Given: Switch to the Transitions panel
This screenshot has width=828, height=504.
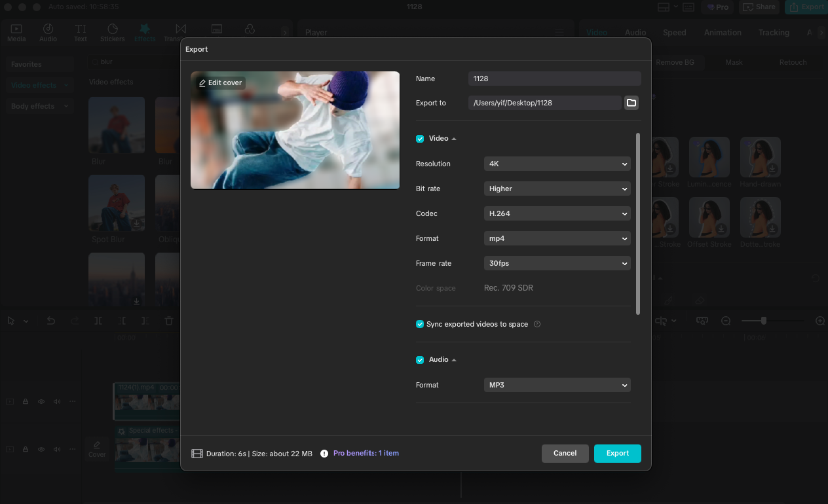Looking at the screenshot, I should click(x=177, y=31).
